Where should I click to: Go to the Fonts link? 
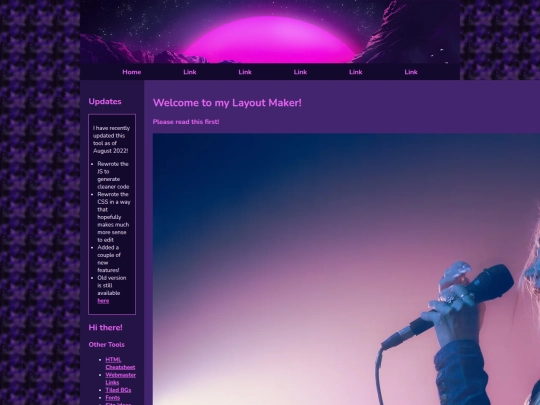pyautogui.click(x=113, y=397)
